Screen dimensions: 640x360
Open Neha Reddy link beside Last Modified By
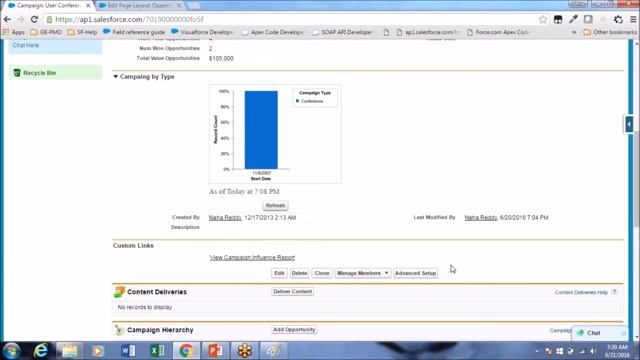point(481,218)
